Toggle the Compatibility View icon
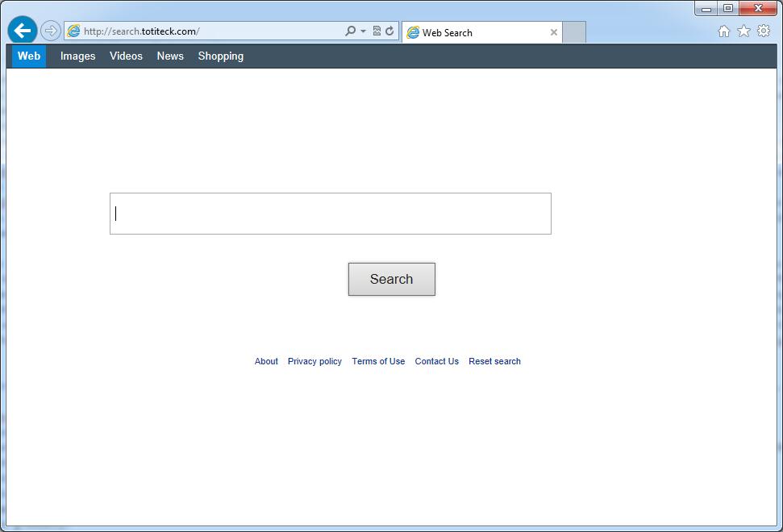 coord(377,31)
